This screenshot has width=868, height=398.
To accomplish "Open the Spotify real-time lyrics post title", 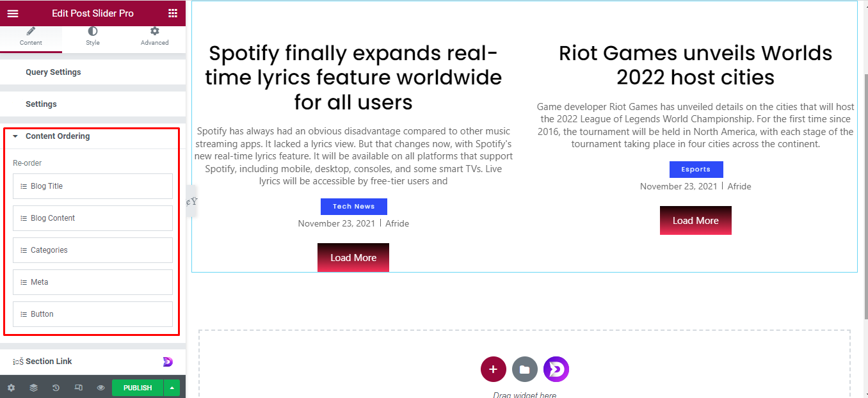I will pos(353,77).
